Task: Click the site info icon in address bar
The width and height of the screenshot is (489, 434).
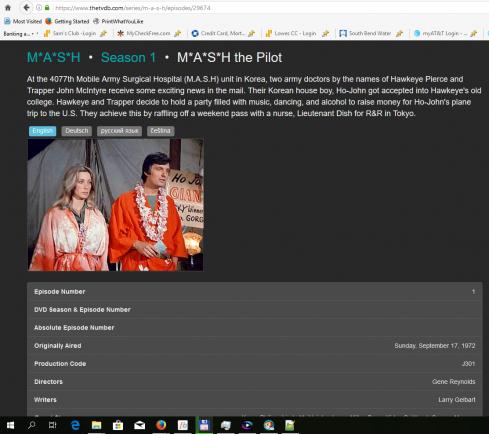Action: coord(38,7)
